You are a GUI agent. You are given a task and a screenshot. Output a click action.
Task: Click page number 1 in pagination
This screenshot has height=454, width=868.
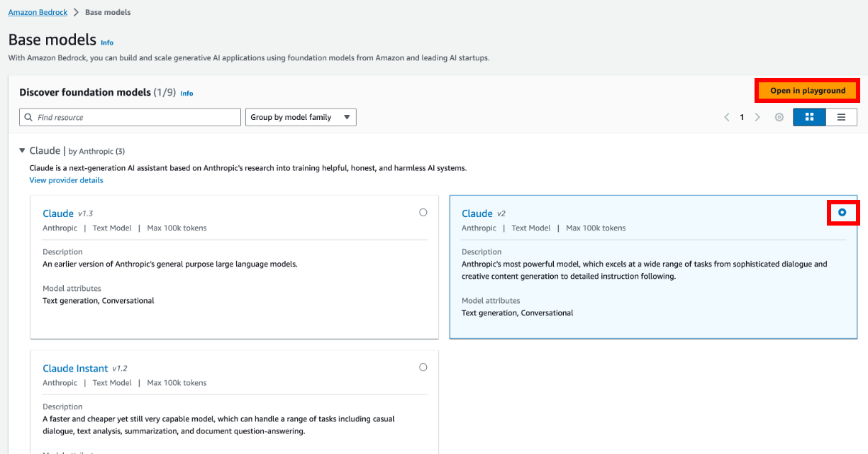pos(742,117)
